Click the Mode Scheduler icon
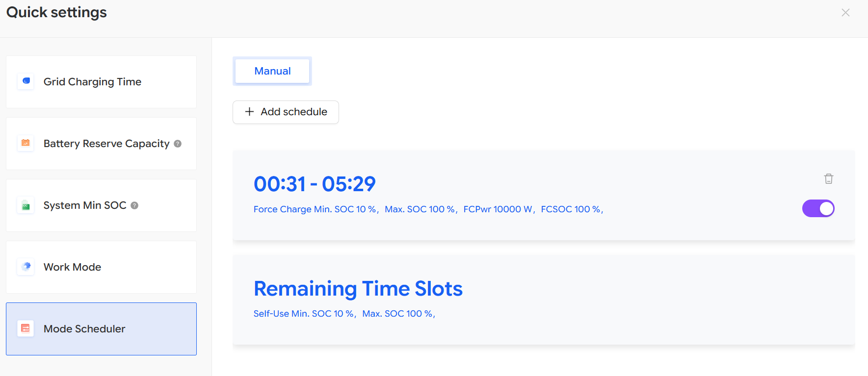The image size is (868, 376). tap(26, 328)
